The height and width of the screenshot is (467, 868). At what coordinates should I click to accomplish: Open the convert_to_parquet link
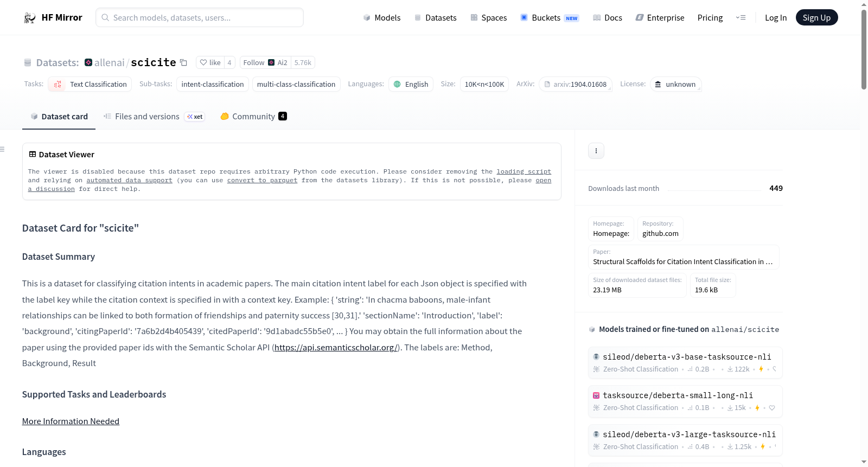point(262,180)
